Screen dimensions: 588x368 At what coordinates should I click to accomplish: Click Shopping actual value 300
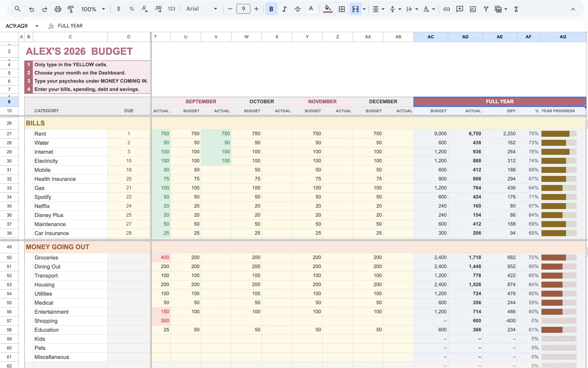coord(161,321)
